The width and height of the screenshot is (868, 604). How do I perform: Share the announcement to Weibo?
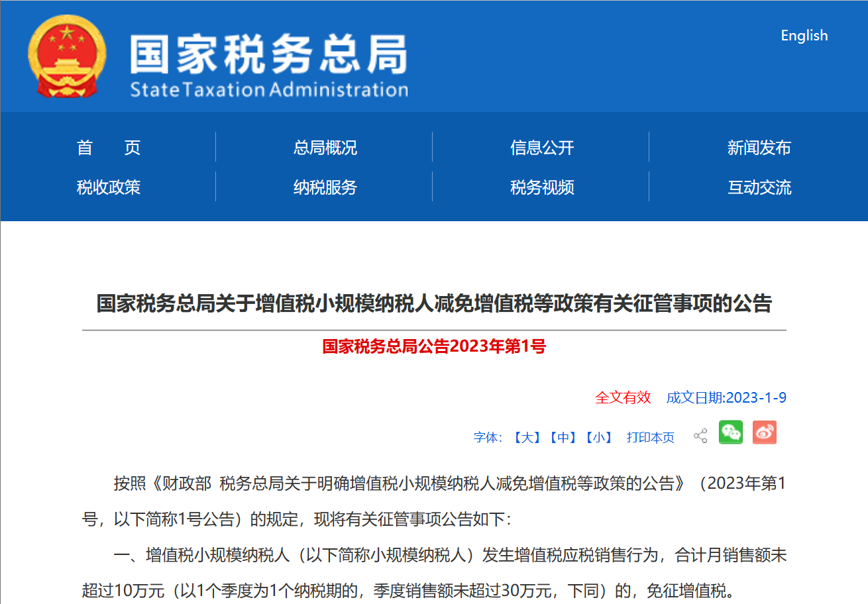pos(764,432)
